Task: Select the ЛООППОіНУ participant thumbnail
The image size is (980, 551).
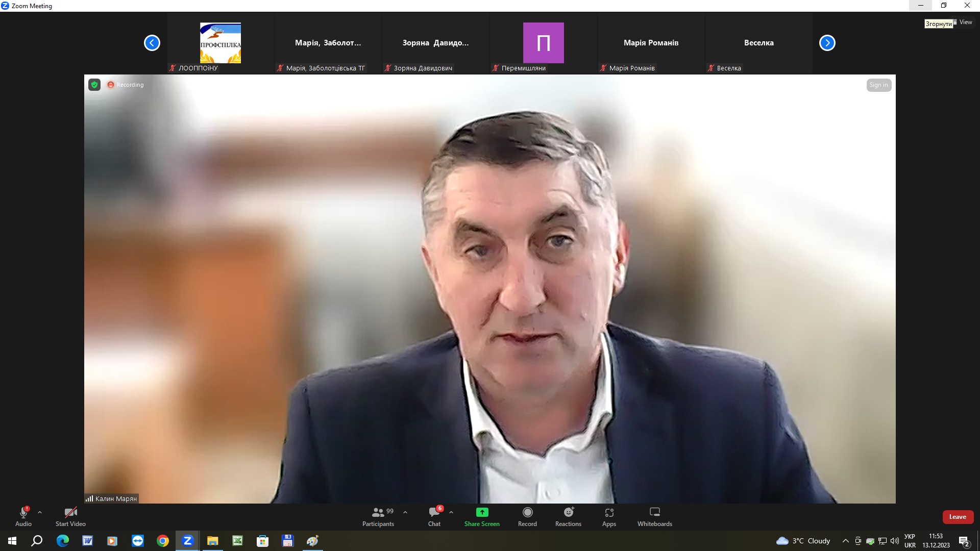Action: point(220,43)
